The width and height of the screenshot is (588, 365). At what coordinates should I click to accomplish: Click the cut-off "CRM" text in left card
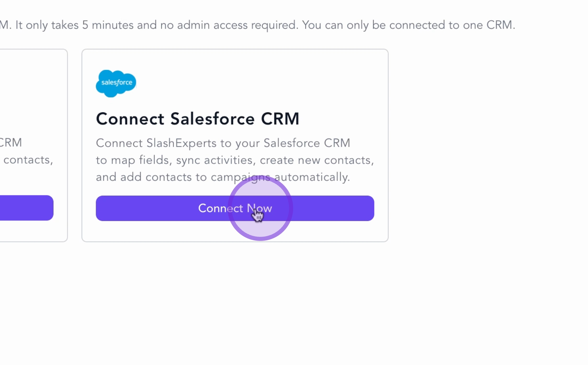coord(11,143)
